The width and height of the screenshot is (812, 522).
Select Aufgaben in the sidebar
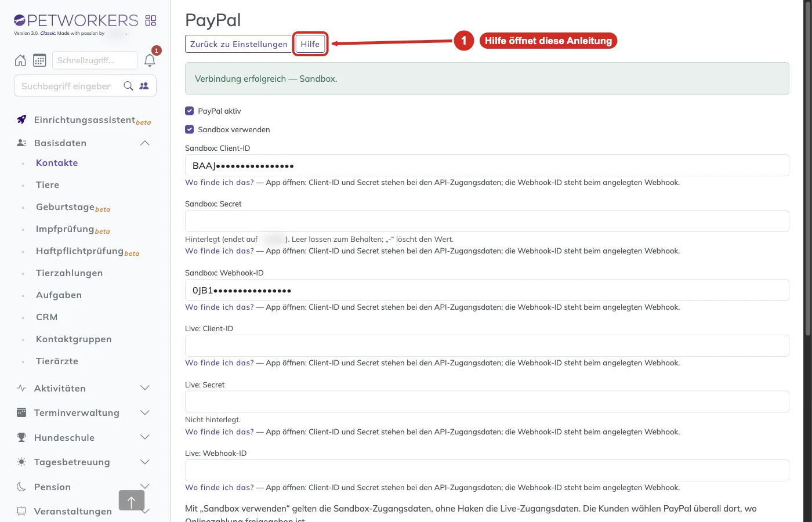[x=59, y=295]
